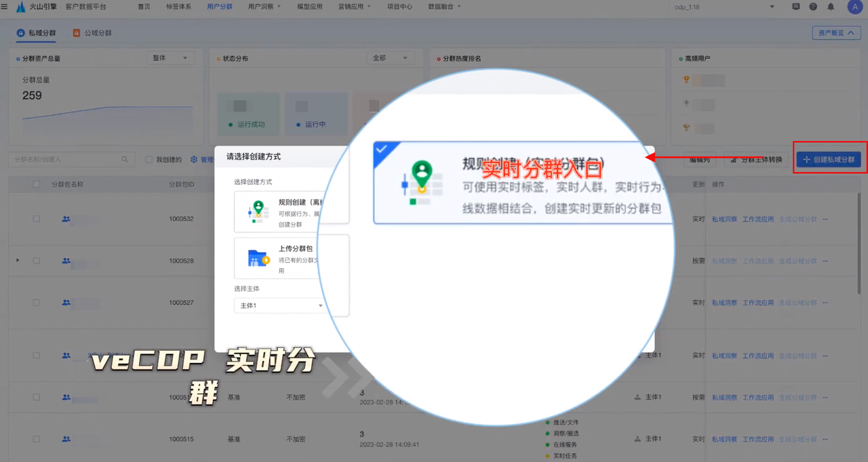Viewport: 868px width, 462px height.
Task: Tick the checkbox for row 1000532
Action: pyautogui.click(x=37, y=219)
